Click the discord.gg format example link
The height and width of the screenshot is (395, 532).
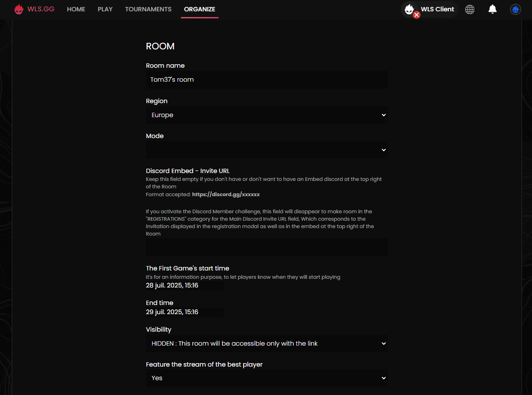pos(226,194)
